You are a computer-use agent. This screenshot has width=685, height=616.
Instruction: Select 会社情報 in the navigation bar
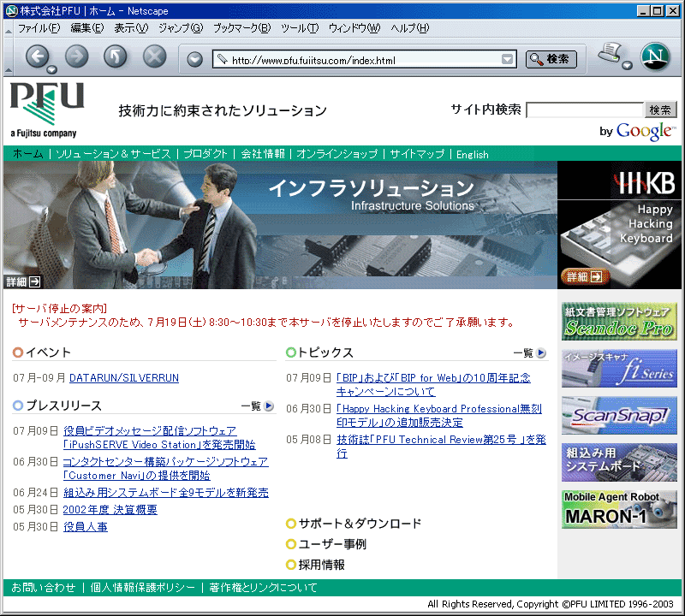coord(263,154)
